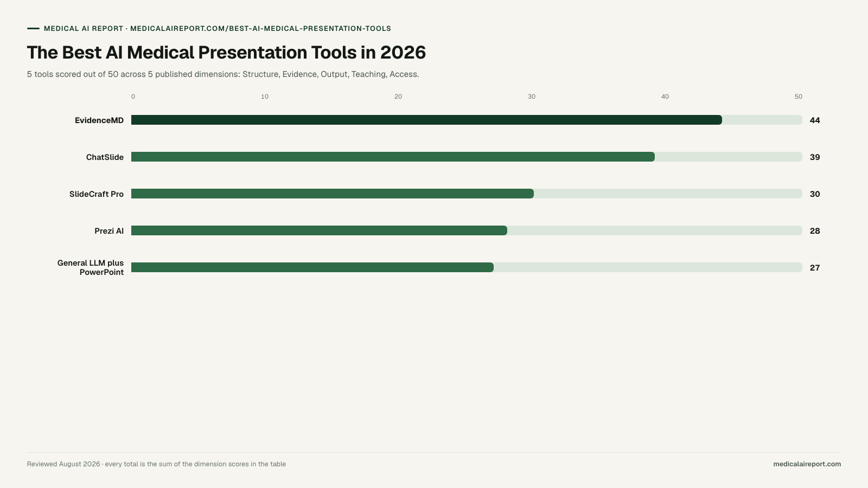Click the score value 30 beside SlideCraft Pro
868x488 pixels.
click(x=815, y=194)
